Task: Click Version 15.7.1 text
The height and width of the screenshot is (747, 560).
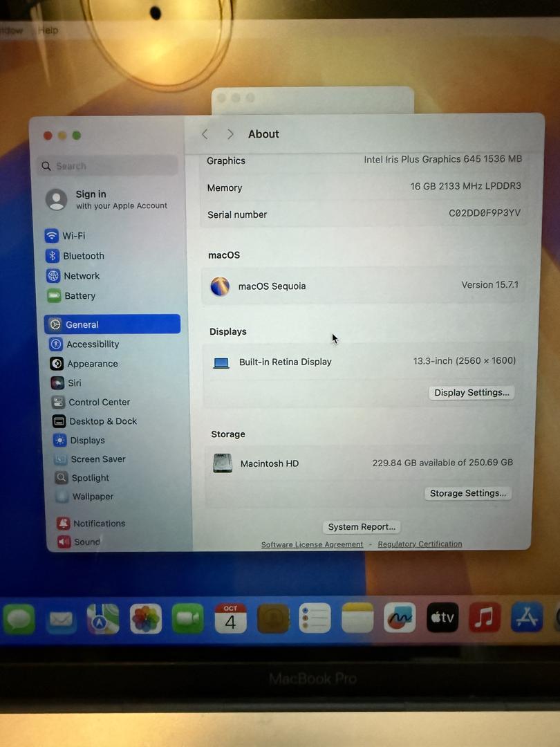Action: tap(490, 285)
